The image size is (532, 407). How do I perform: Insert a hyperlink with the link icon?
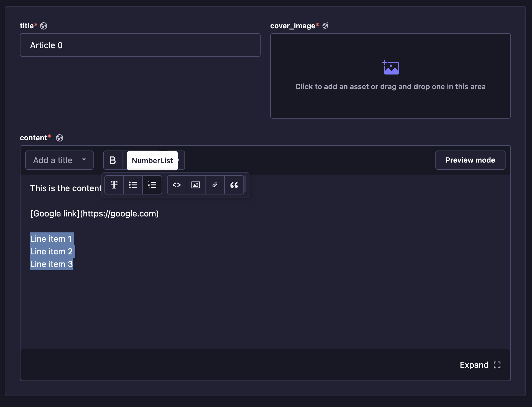click(215, 185)
